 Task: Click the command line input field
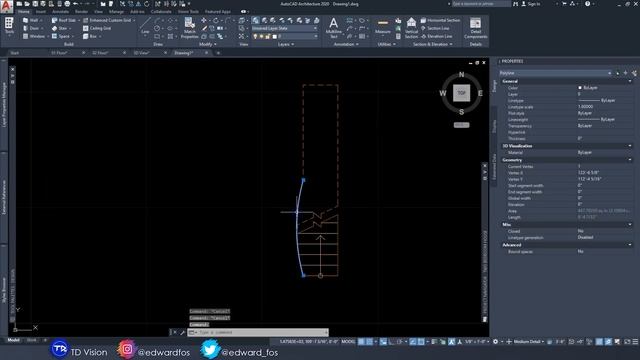tap(258, 332)
